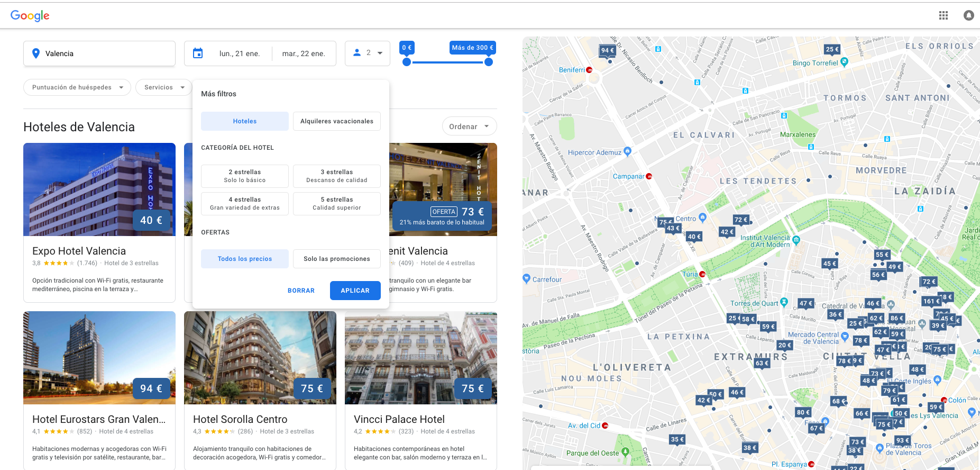Open the Expo Hotel Valencia photo
The image size is (980, 470).
point(99,189)
